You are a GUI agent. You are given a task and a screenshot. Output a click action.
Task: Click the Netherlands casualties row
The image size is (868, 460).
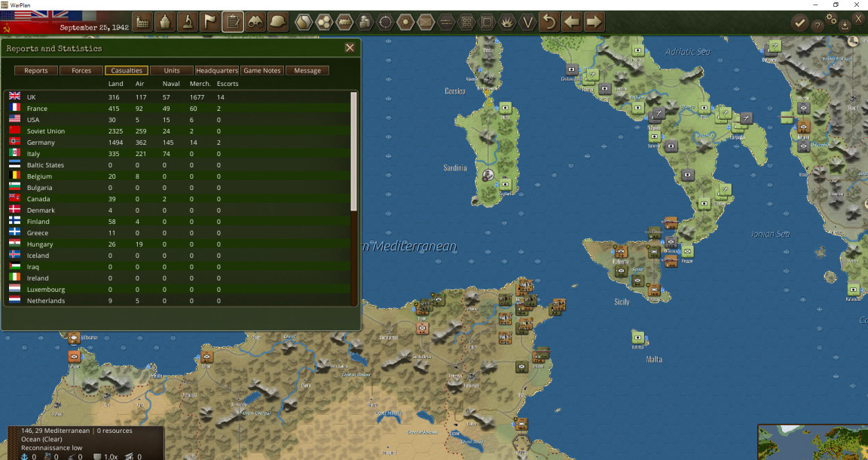177,300
